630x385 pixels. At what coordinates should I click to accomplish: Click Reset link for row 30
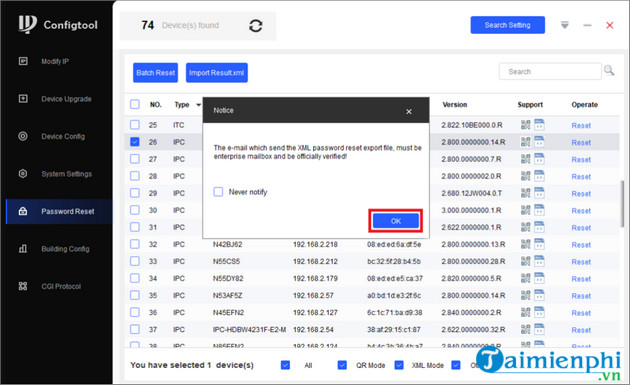pyautogui.click(x=581, y=211)
